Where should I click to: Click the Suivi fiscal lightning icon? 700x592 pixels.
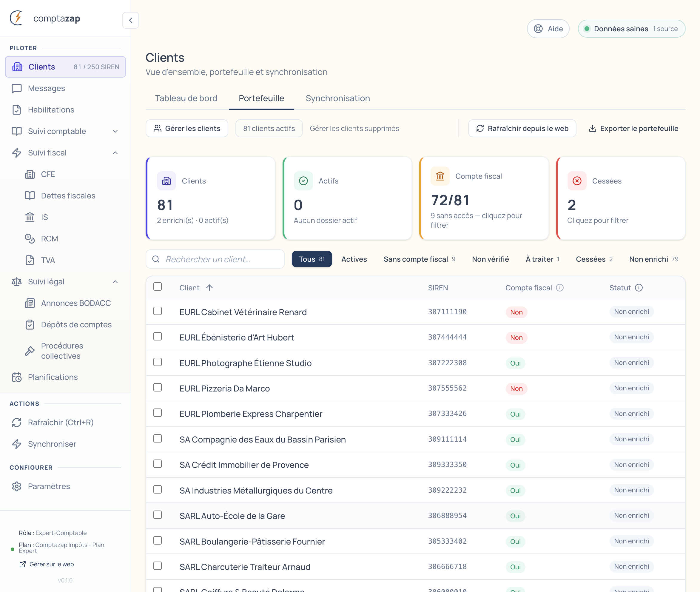(17, 153)
